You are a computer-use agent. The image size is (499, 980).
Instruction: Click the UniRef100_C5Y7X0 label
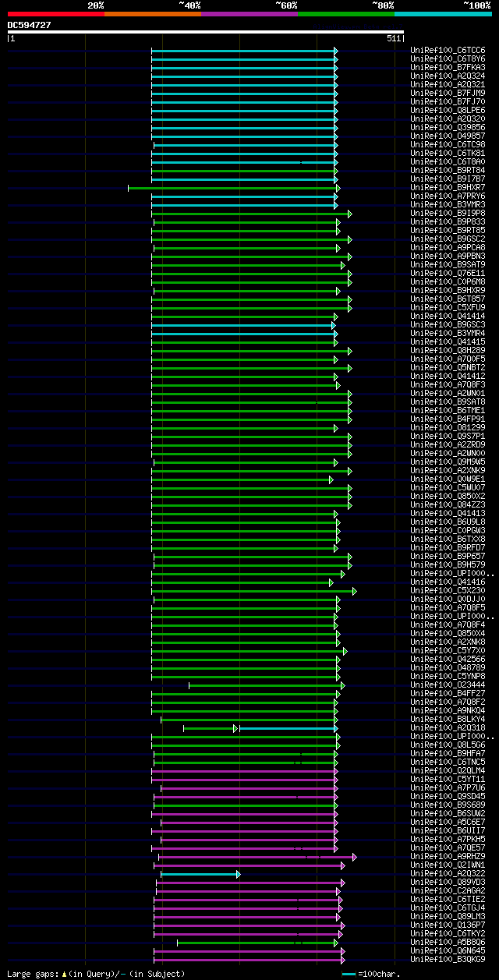click(448, 650)
